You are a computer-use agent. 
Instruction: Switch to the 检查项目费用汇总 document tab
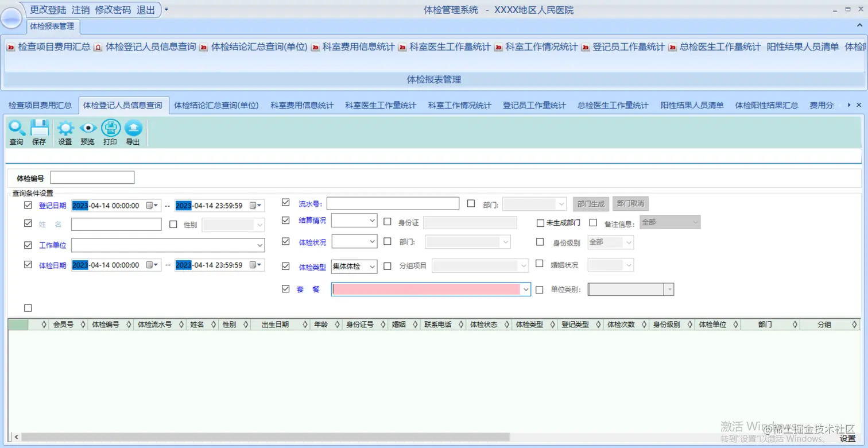(40, 105)
